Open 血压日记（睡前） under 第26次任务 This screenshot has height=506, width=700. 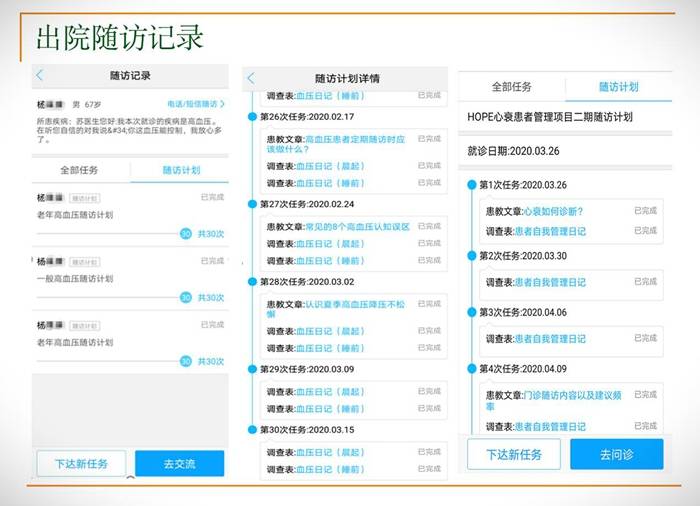[x=330, y=183]
